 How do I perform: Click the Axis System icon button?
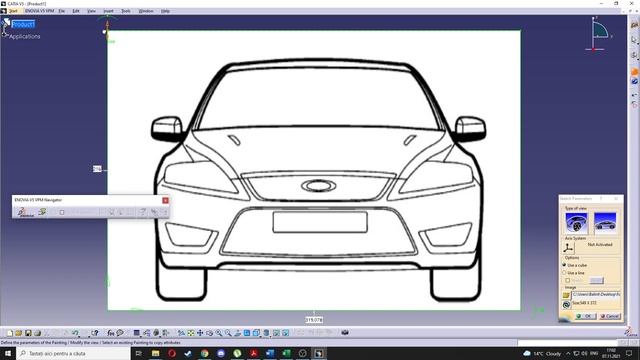click(x=568, y=247)
